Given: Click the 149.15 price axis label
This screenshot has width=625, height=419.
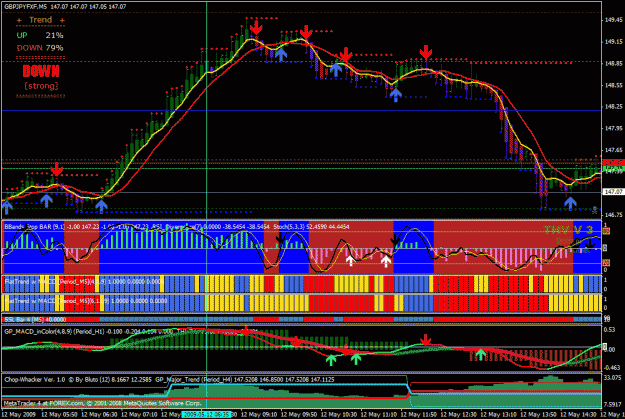Looking at the screenshot, I should coord(614,41).
